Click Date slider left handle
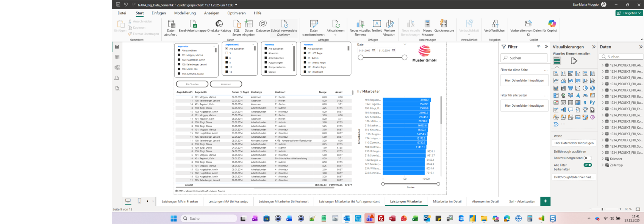This screenshot has height=224, width=644. (361, 58)
